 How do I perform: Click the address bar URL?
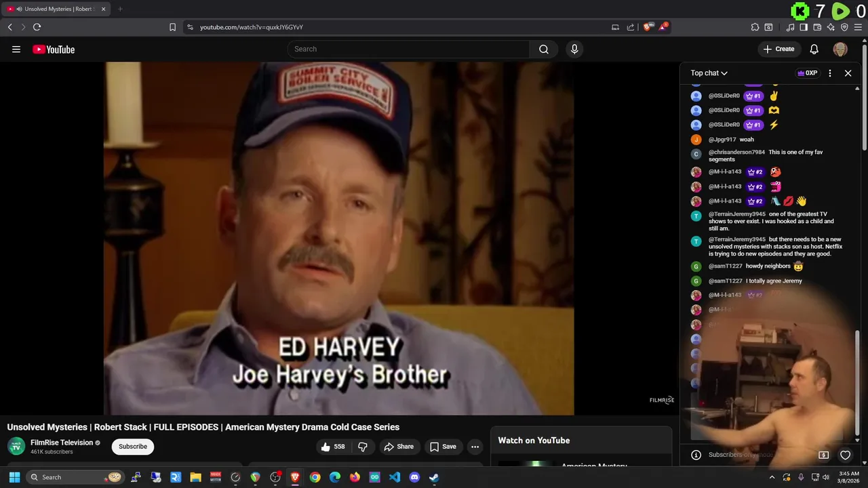pyautogui.click(x=252, y=27)
